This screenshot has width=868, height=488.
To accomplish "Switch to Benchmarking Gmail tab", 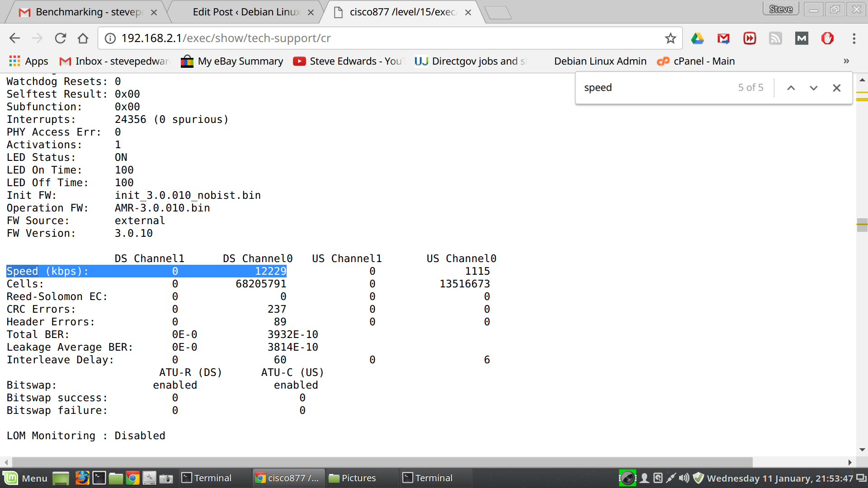I will coord(86,12).
